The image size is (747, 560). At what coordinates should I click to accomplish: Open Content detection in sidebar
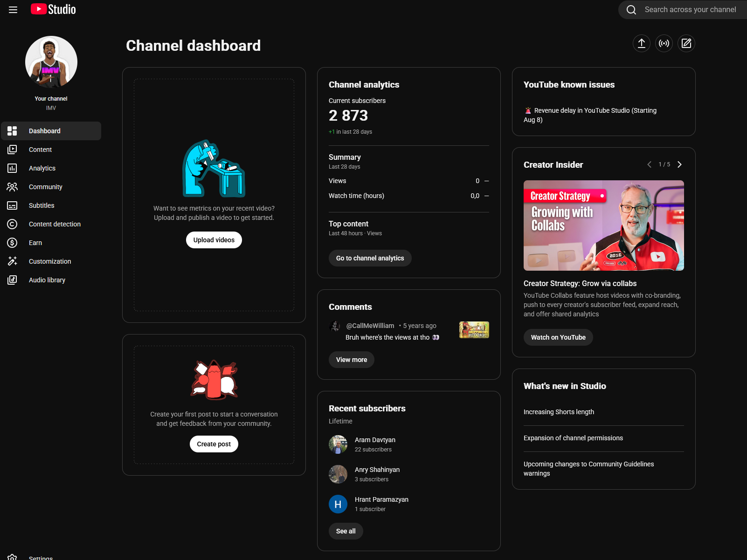51,224
